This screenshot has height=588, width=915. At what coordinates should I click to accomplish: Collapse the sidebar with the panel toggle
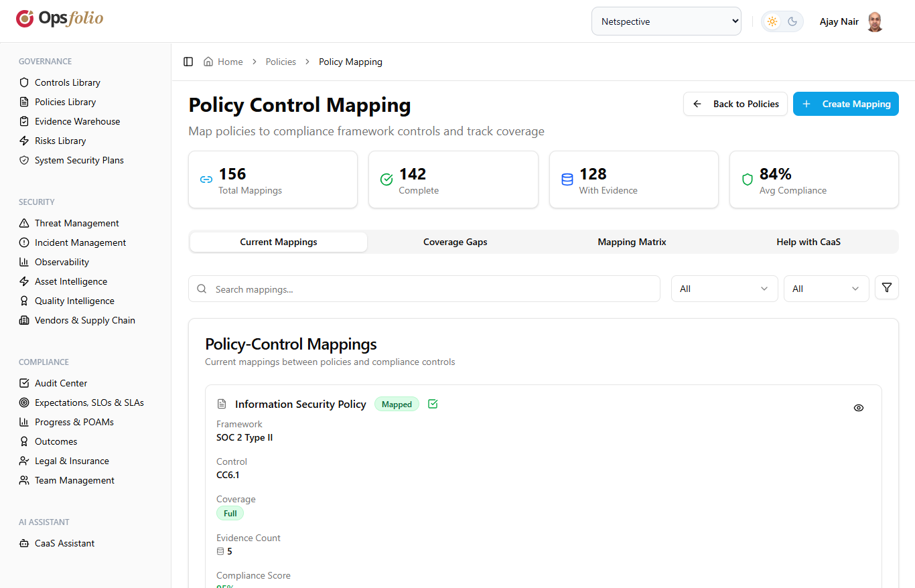coord(188,61)
